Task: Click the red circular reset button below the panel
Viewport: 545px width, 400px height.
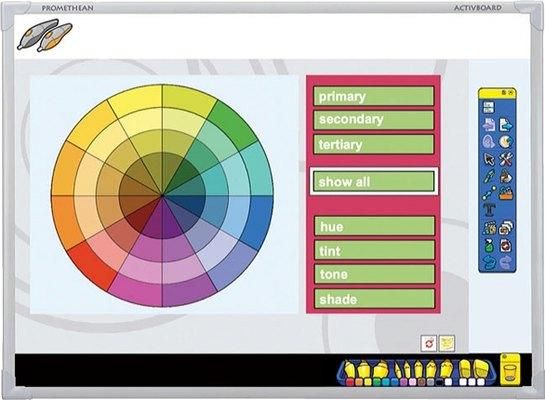Action: pyautogui.click(x=429, y=344)
